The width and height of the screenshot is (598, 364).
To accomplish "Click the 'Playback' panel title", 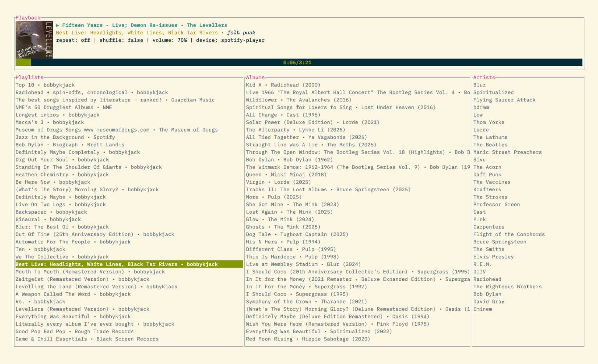I will pyautogui.click(x=28, y=18).
